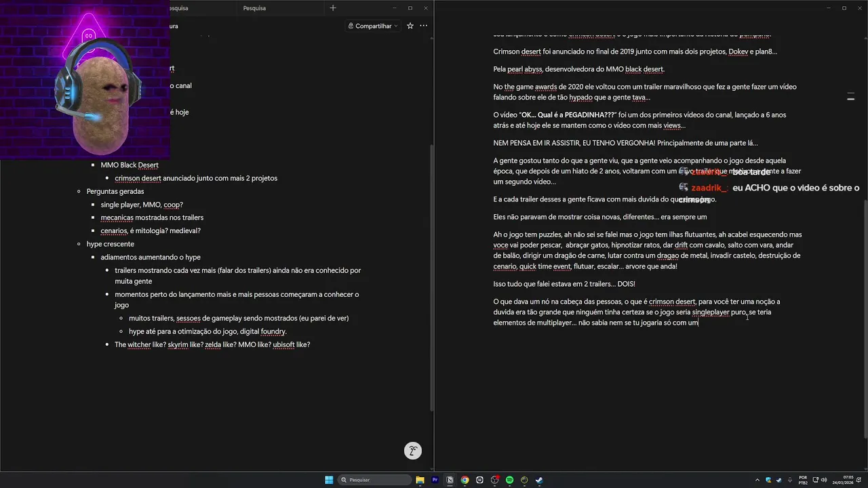
Task: Click the taskbar Pesquisar search box
Action: click(x=375, y=480)
